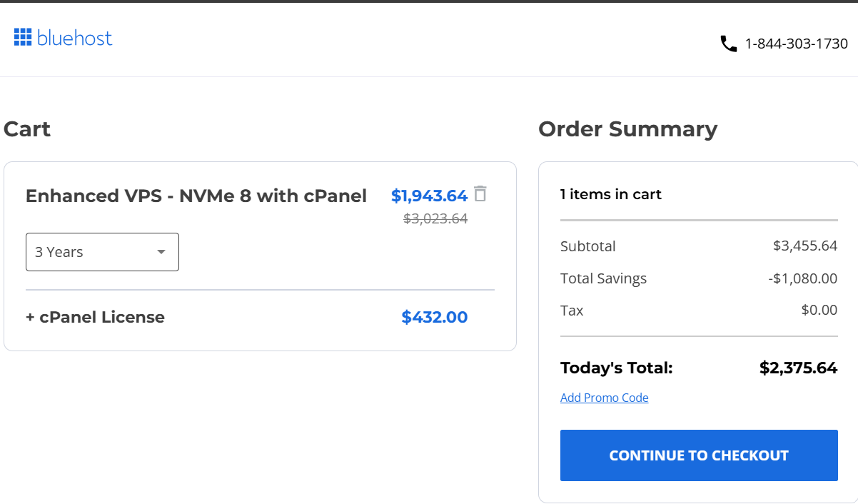Click the delete icon beside the discounted price
Viewport: 858px width, 504px height.
pos(480,194)
